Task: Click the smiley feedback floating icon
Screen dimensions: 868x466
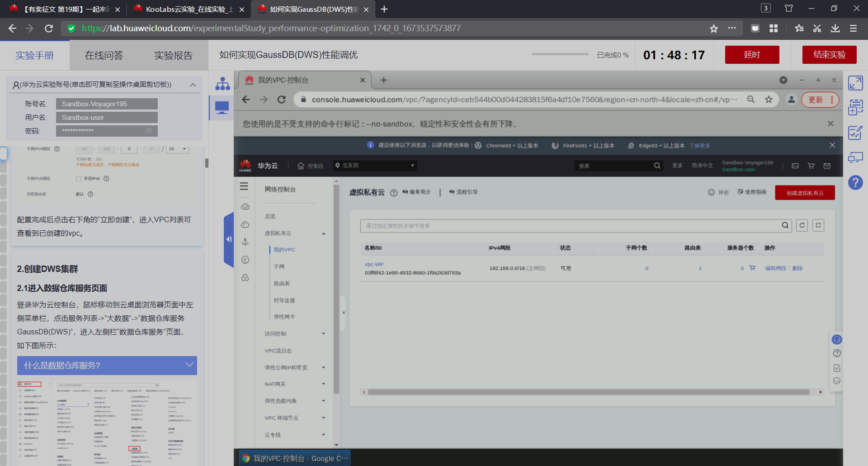Action: pyautogui.click(x=837, y=381)
